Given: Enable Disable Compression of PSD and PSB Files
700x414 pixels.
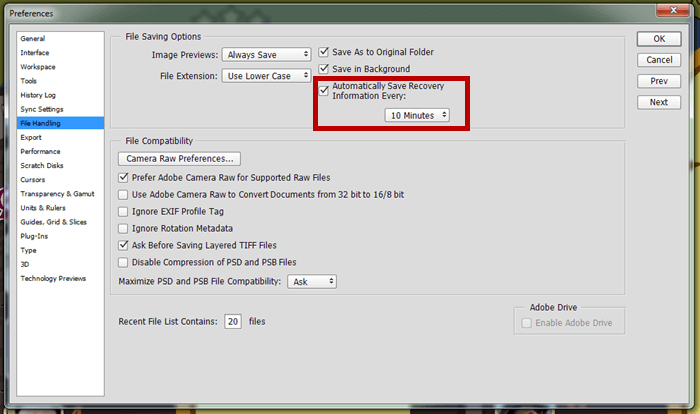Looking at the screenshot, I should (123, 262).
